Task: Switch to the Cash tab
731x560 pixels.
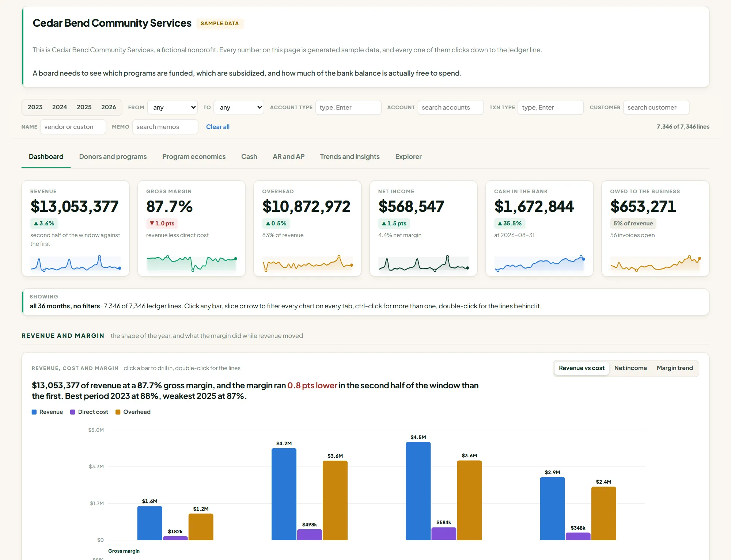Action: point(249,157)
